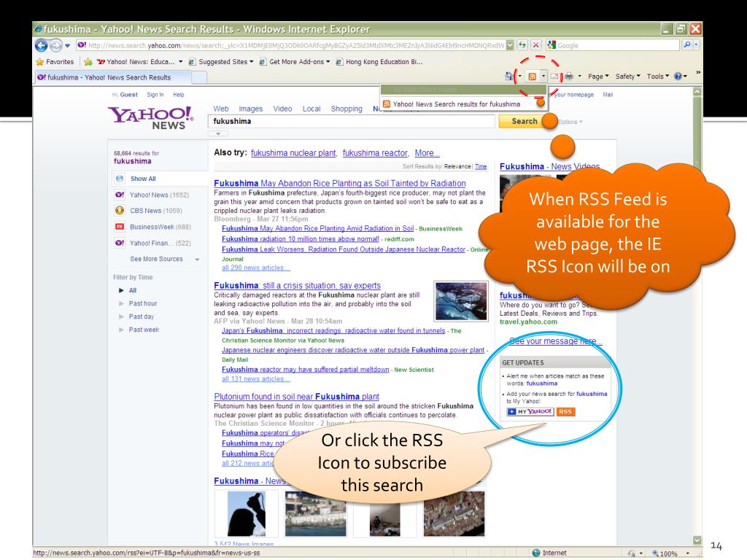Select Yahoo! News Search results for fukushima feed
Image resolution: width=747 pixels, height=560 pixels.
pos(457,104)
